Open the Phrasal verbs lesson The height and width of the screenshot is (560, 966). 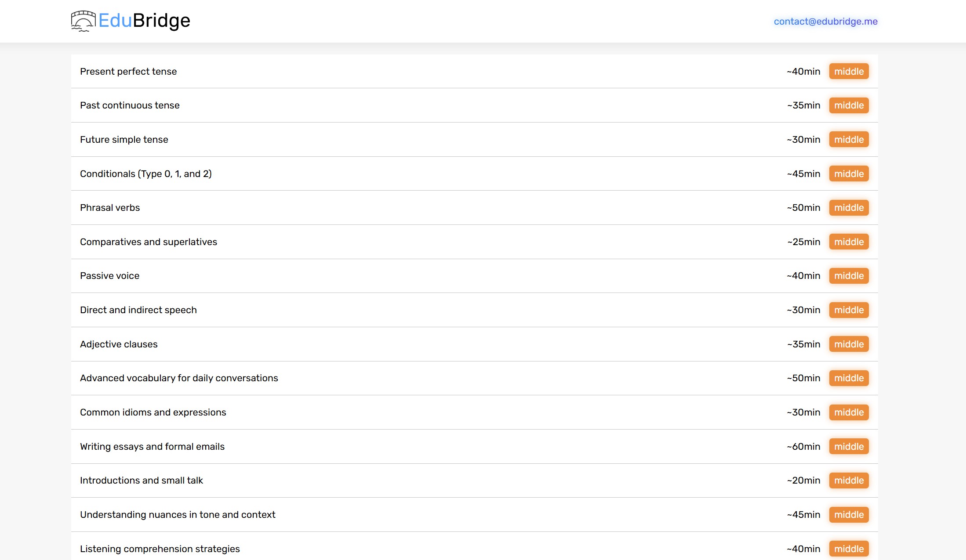pos(110,208)
